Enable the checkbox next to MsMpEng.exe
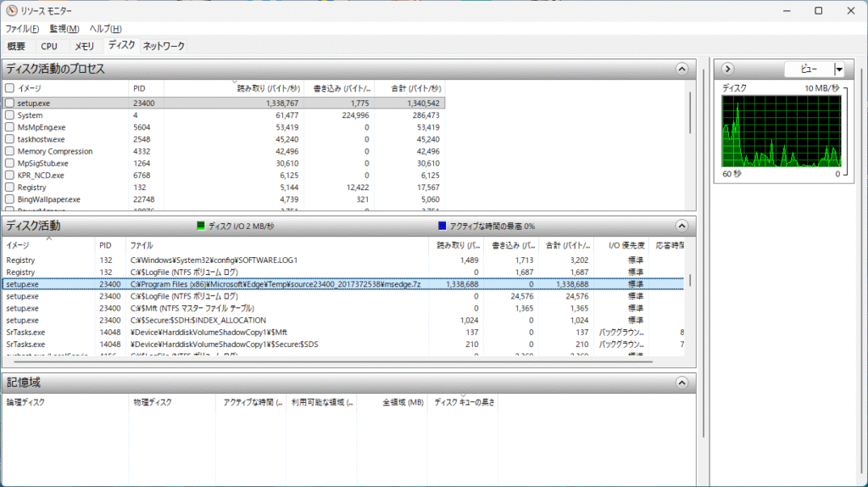The height and width of the screenshot is (487, 868). click(x=9, y=127)
